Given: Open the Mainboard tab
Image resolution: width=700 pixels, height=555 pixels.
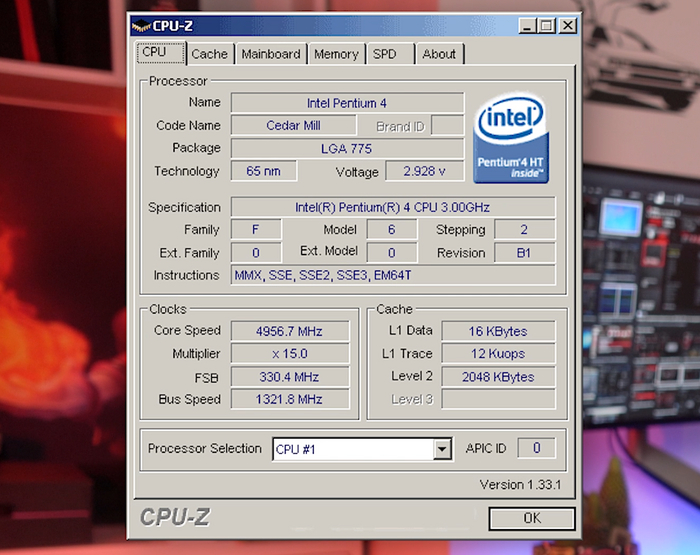Looking at the screenshot, I should coord(271,54).
